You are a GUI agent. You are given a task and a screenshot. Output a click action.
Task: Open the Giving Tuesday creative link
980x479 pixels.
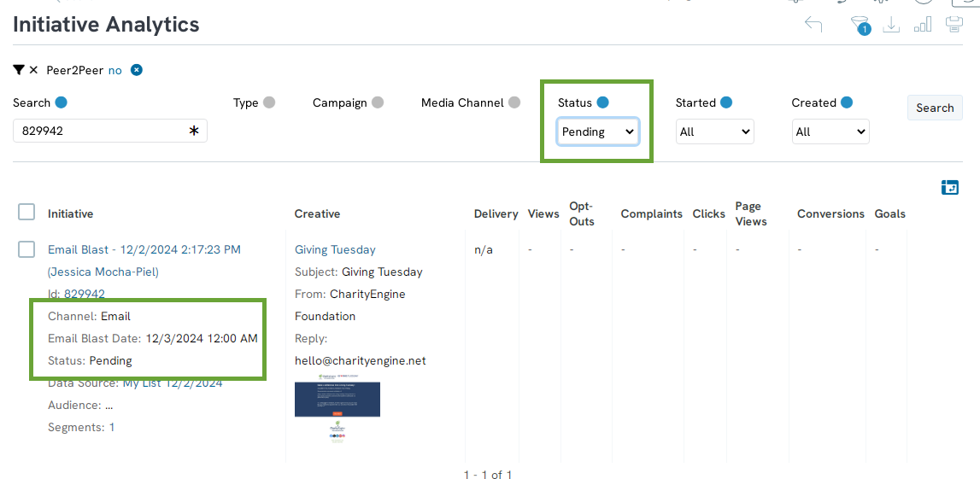tap(335, 249)
